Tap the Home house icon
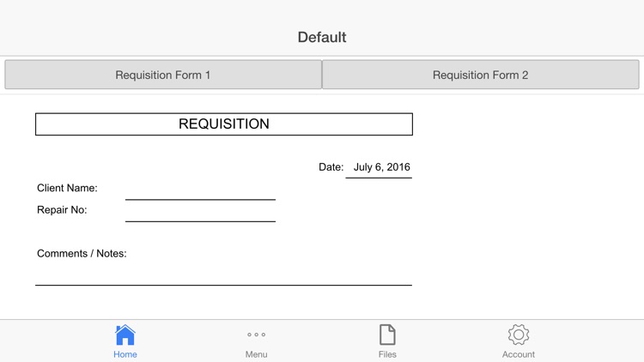644x362 pixels. [x=125, y=335]
